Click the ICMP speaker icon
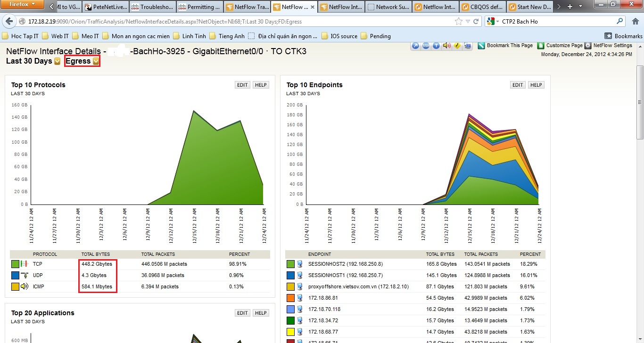Screen dimensions: 644x343 click(x=25, y=286)
